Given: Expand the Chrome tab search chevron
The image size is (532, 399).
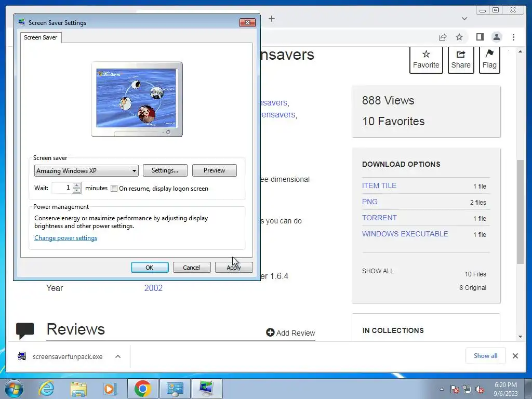Looking at the screenshot, I should click(x=464, y=19).
